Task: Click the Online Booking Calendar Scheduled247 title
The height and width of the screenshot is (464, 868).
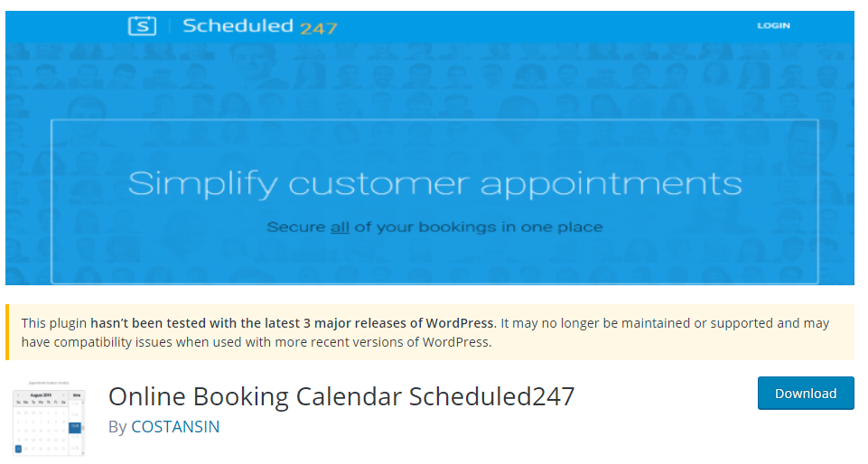Action: [x=341, y=396]
